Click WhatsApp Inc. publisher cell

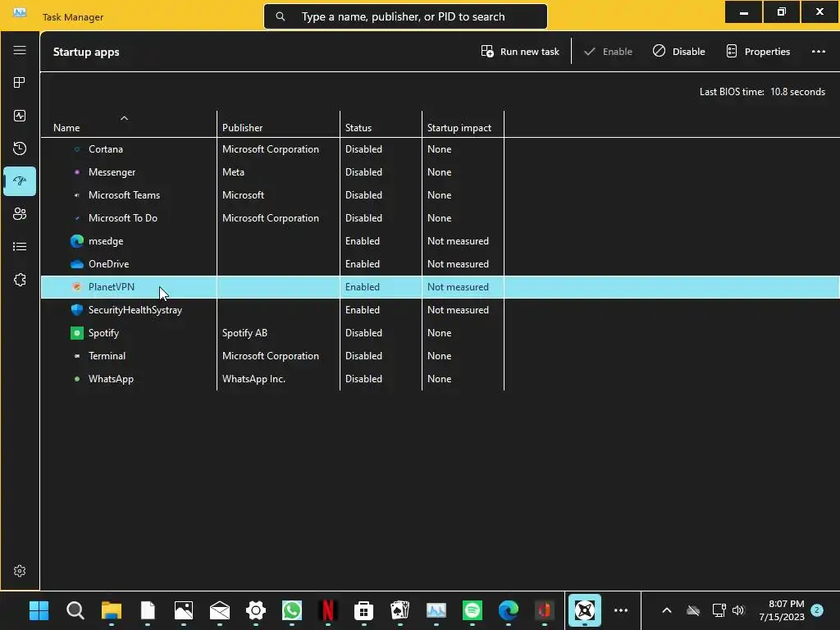point(254,379)
